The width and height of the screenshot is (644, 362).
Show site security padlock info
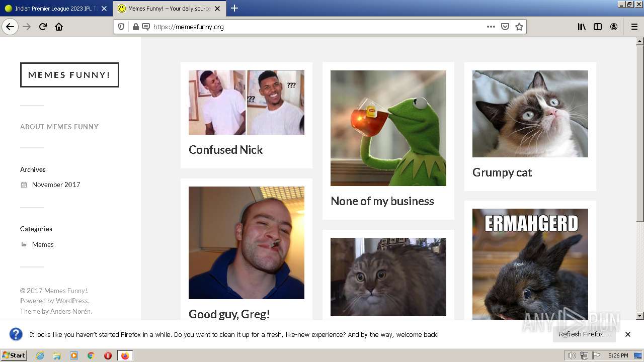[135, 27]
